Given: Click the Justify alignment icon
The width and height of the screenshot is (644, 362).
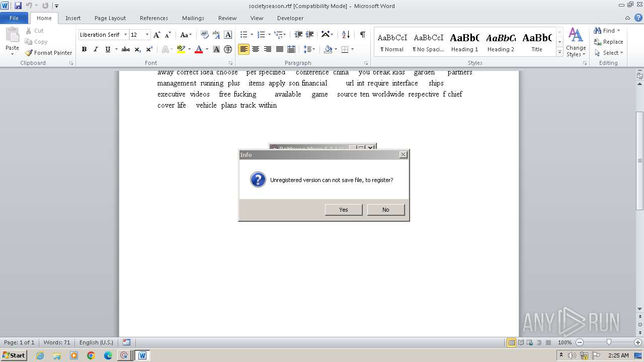Looking at the screenshot, I should 280,49.
